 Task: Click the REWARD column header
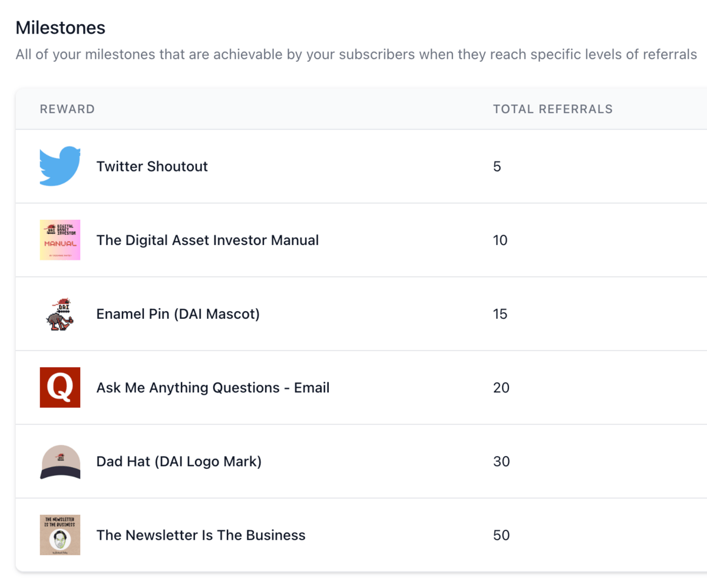[x=67, y=109]
